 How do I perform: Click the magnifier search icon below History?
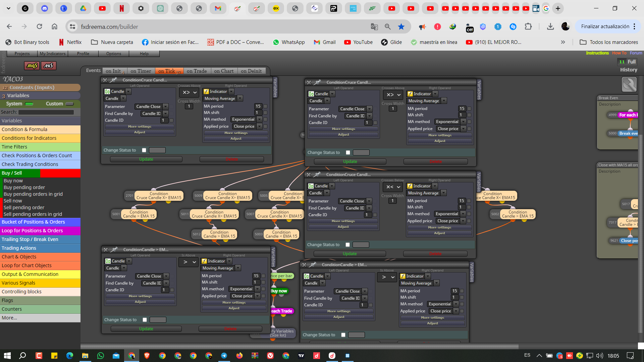629,84
